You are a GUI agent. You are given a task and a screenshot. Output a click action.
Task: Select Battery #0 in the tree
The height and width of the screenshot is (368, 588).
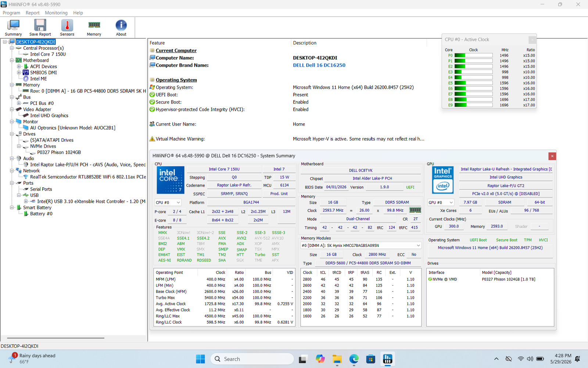[41, 214]
